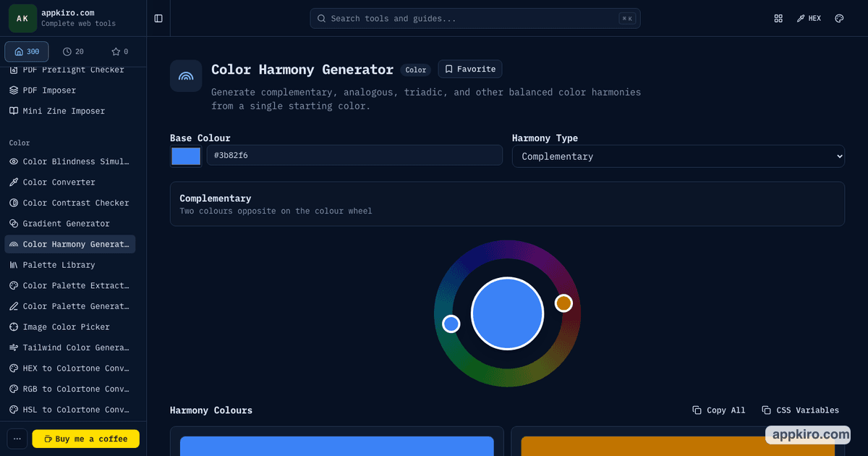
Task: Open Mini Zine Imposer from sidebar
Action: 70,111
